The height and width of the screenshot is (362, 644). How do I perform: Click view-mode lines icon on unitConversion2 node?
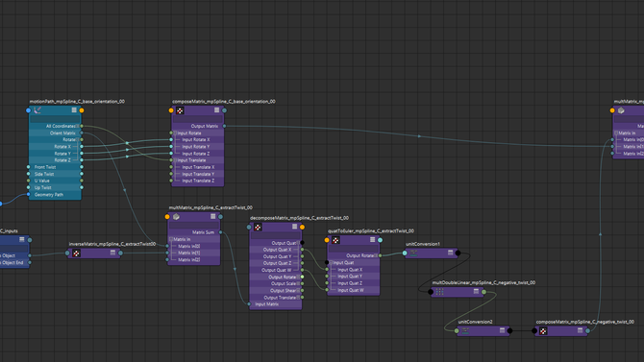(x=502, y=330)
